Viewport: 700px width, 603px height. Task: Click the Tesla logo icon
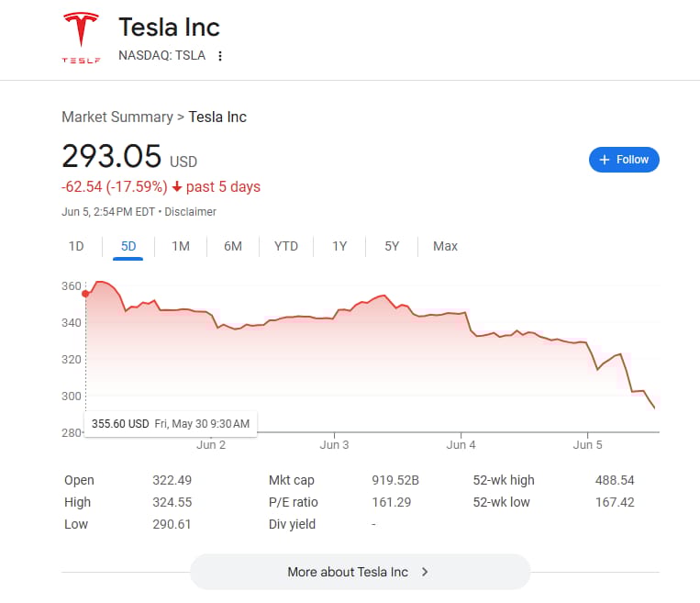(81, 38)
